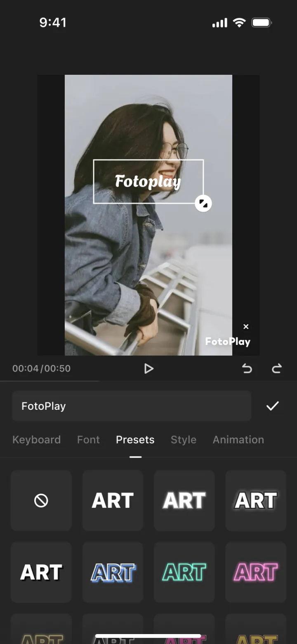Select the Fotoplay text overlay on video

[148, 181]
